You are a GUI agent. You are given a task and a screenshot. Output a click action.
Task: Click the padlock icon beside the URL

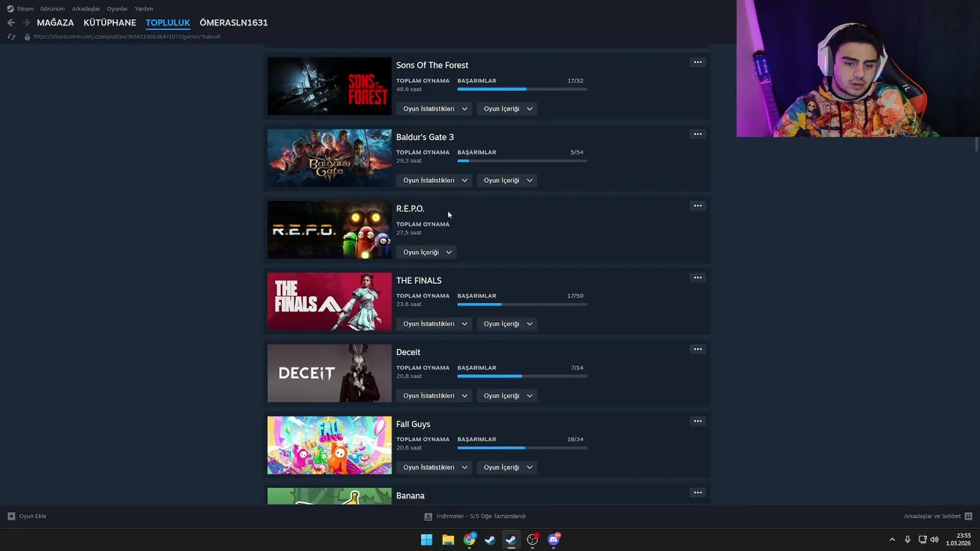[x=28, y=37]
